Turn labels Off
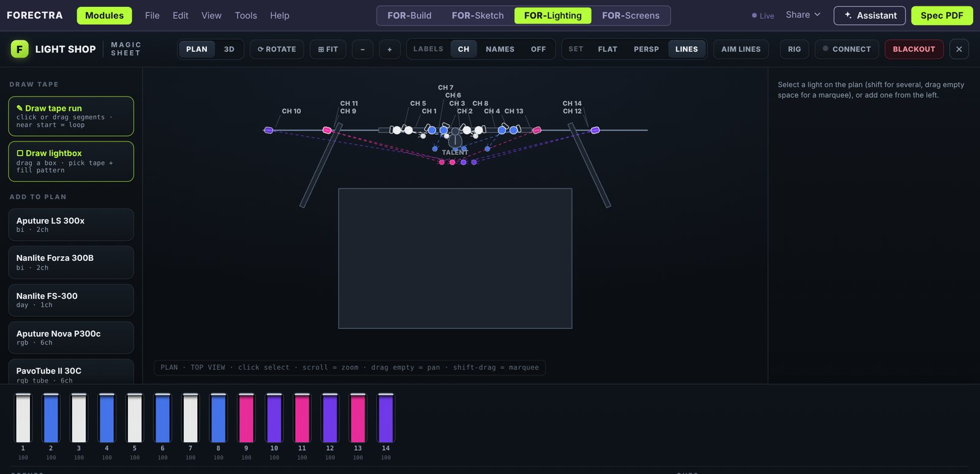The image size is (980, 474). (538, 49)
